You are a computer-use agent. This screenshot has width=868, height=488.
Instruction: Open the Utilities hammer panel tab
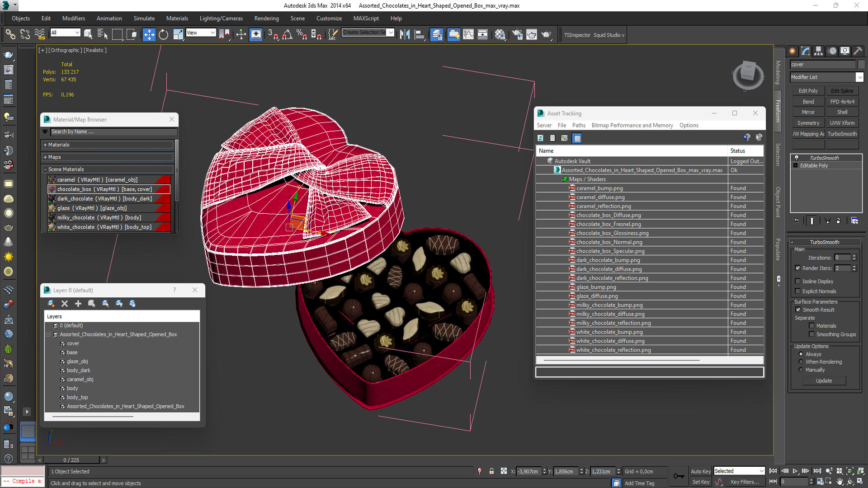(x=858, y=51)
